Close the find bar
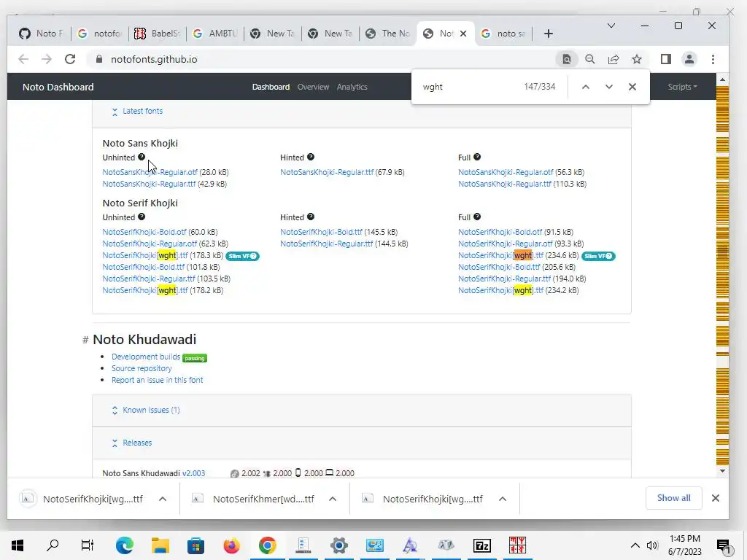 click(632, 87)
